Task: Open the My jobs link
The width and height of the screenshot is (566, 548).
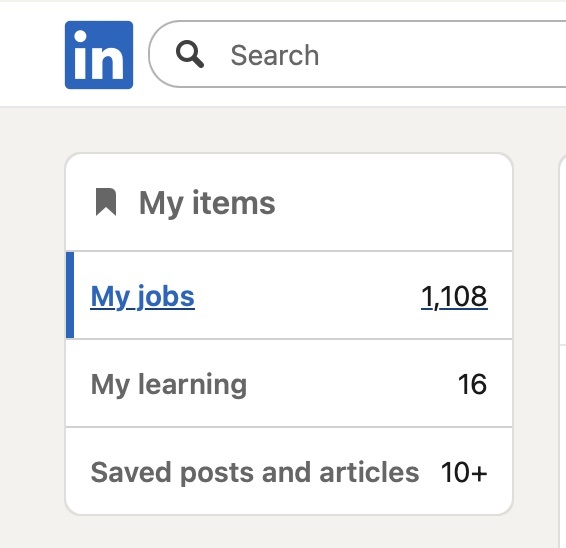Action: (x=143, y=297)
